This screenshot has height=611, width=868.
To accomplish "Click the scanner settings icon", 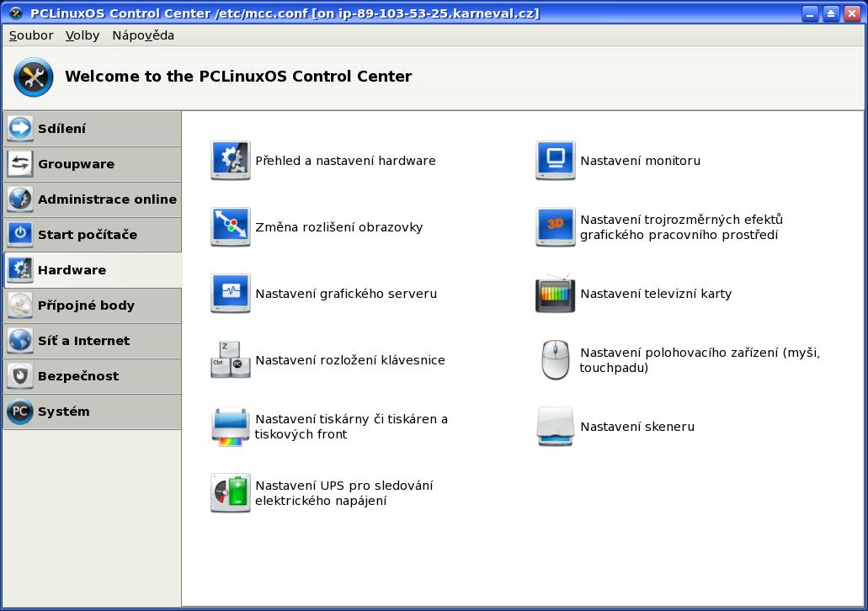I will tap(555, 426).
